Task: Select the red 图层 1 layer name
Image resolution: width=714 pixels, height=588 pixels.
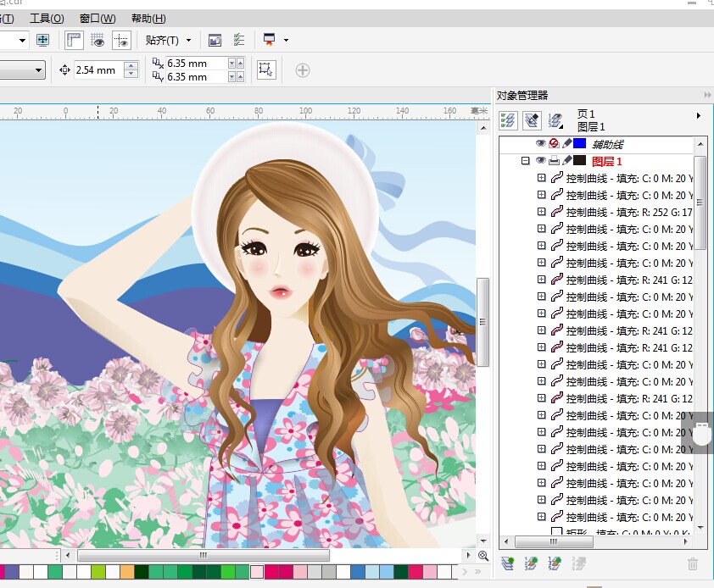Action: pyautogui.click(x=606, y=162)
